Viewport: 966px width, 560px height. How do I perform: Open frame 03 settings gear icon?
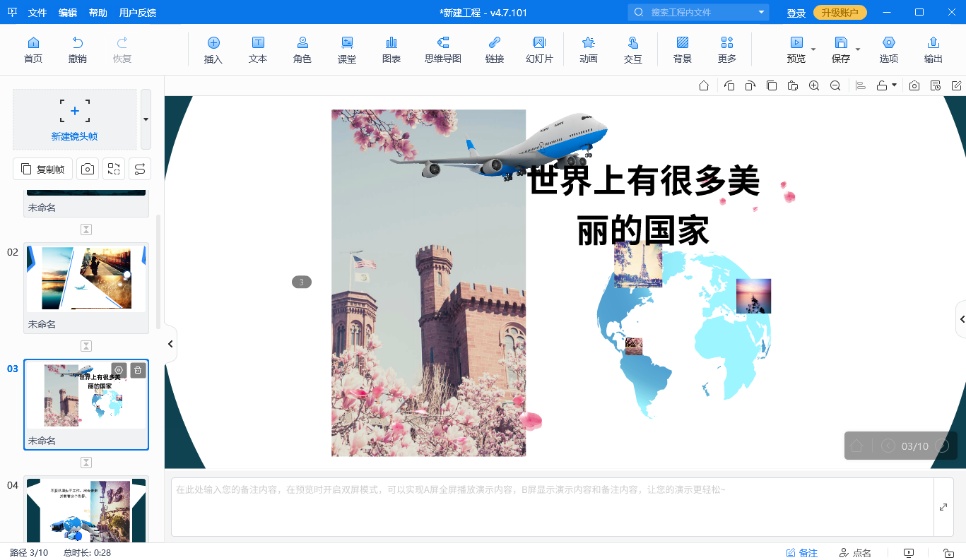click(x=119, y=370)
